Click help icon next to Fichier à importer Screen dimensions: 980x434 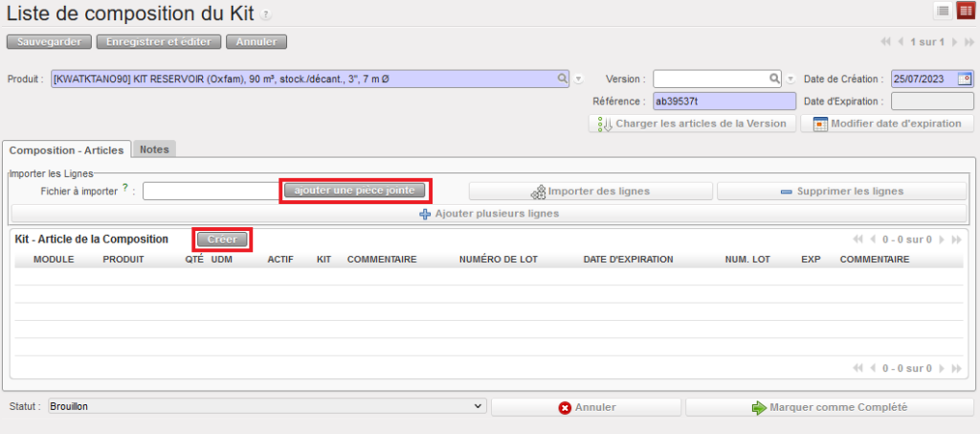pyautogui.click(x=125, y=189)
